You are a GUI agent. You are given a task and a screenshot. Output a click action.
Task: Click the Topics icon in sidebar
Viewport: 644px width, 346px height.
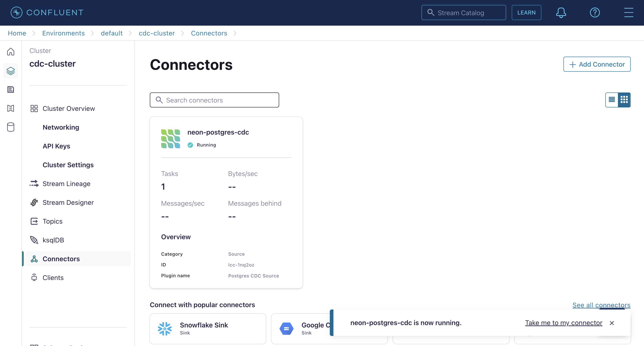pos(34,221)
